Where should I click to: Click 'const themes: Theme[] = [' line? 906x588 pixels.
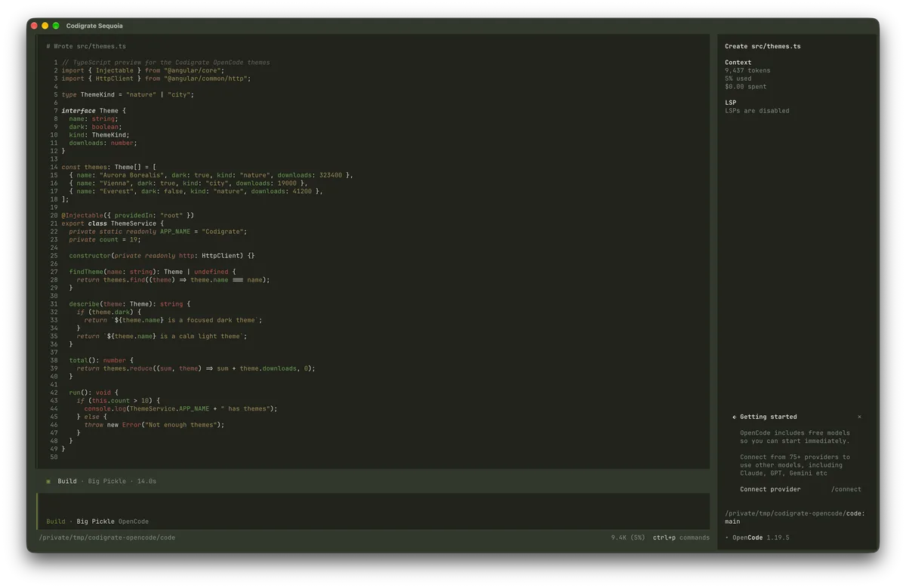tap(109, 167)
